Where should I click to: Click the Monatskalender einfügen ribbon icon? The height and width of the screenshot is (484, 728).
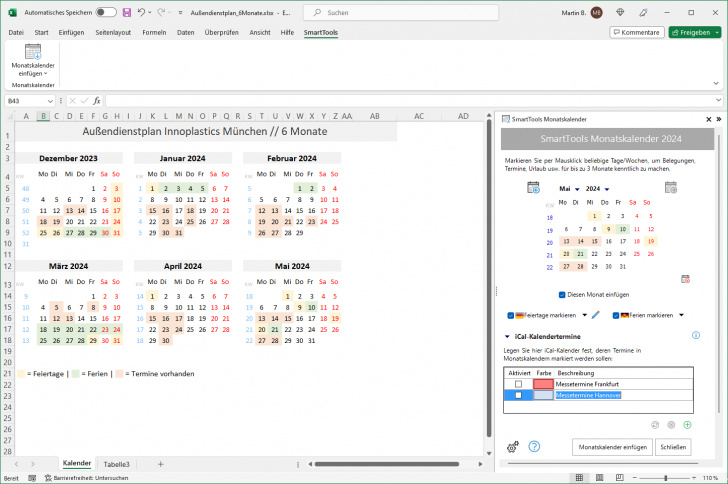tap(33, 60)
